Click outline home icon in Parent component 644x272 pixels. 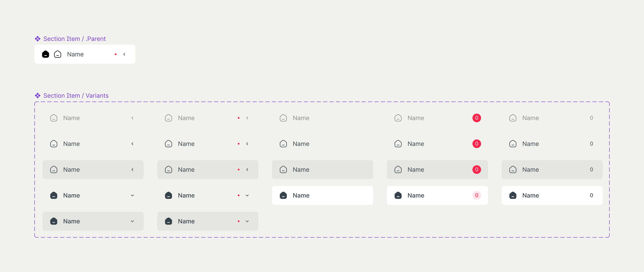(58, 54)
